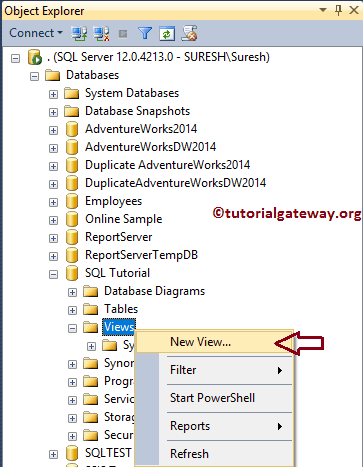Click the AdventureWorksDW2014 database icon
Image resolution: width=363 pixels, height=467 pixels.
tap(72, 147)
